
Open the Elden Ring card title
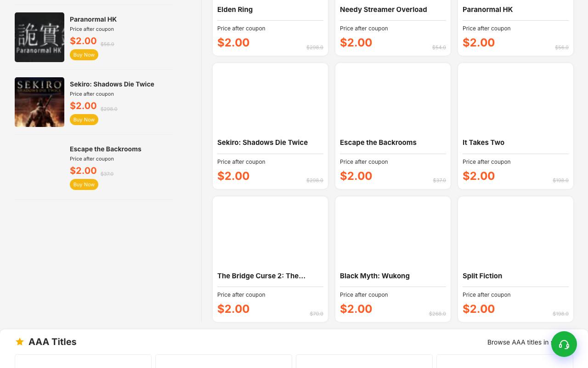tap(235, 9)
